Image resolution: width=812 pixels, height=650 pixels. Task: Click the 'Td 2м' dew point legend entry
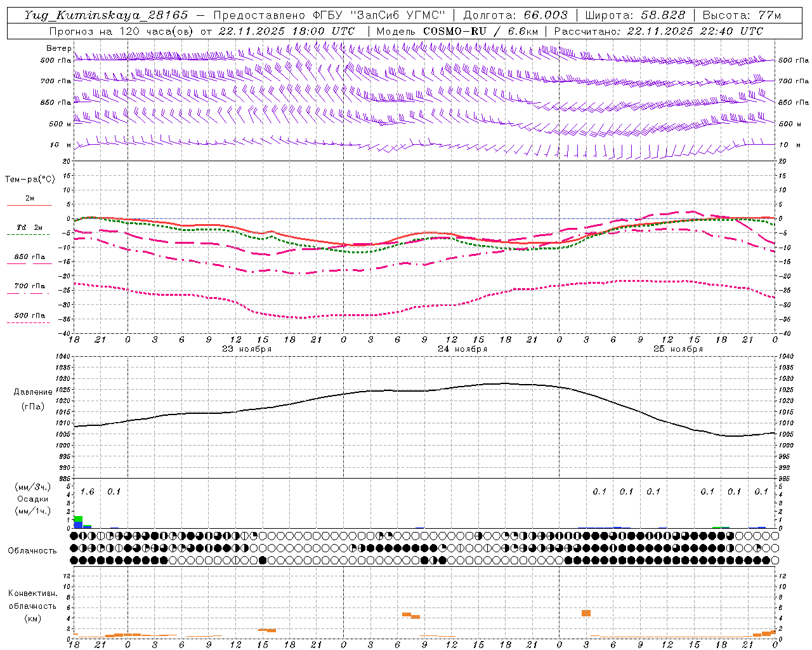click(29, 227)
